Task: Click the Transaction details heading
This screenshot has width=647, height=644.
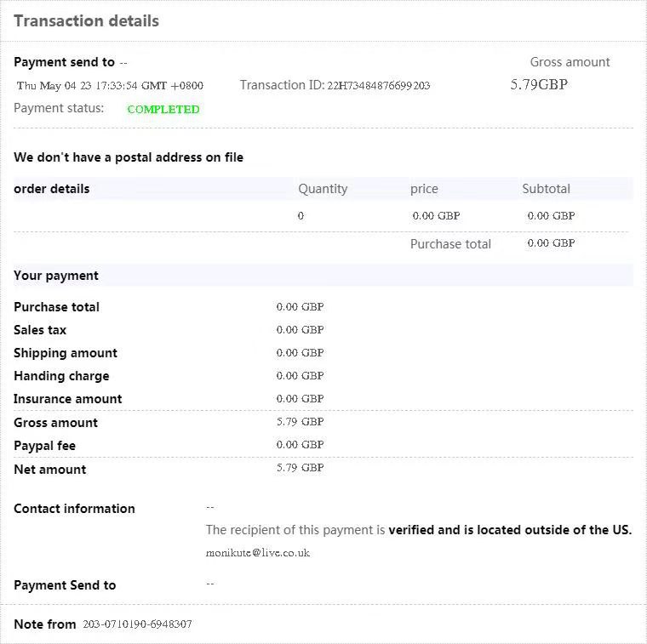Action: 86,21
